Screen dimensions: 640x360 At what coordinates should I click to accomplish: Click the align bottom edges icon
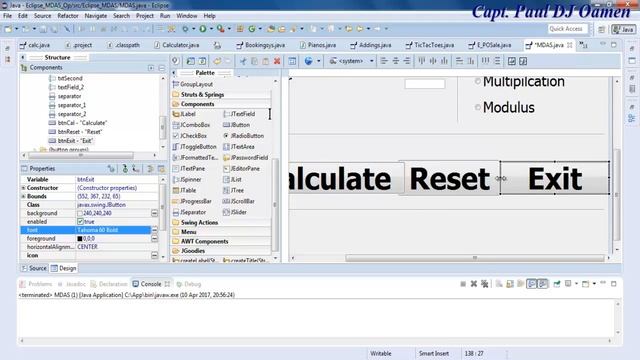click(x=444, y=61)
